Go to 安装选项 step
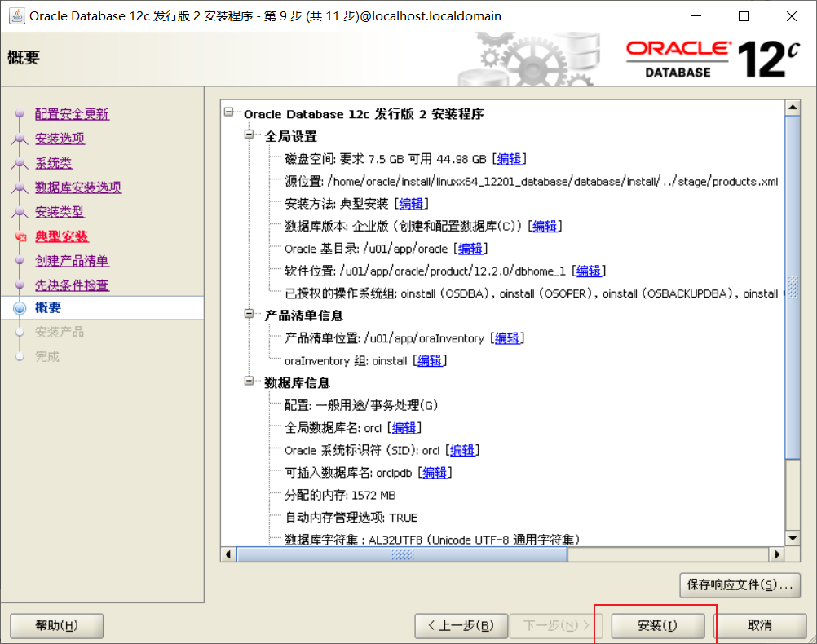The width and height of the screenshot is (817, 644). [x=60, y=138]
